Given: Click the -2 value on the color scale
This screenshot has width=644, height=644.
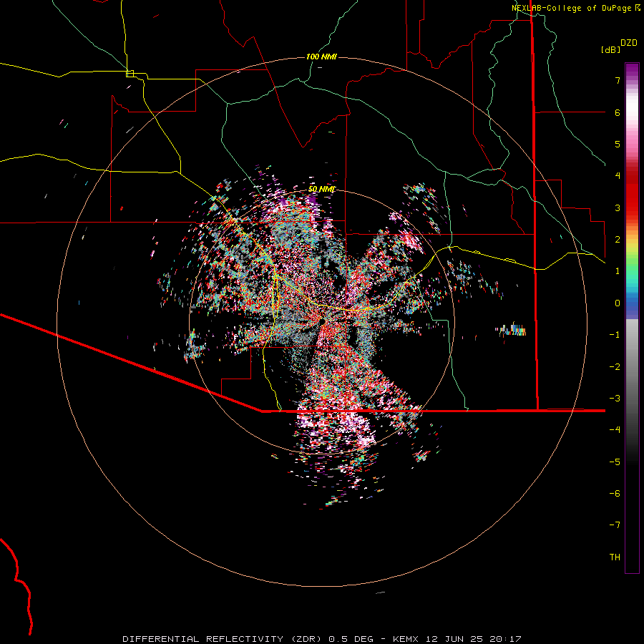Looking at the screenshot, I should [x=615, y=366].
